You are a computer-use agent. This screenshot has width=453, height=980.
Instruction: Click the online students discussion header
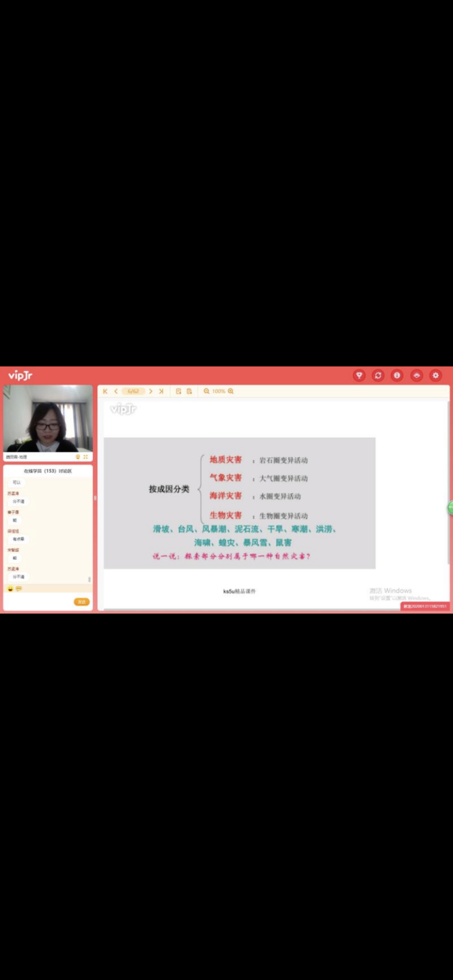pyautogui.click(x=48, y=470)
